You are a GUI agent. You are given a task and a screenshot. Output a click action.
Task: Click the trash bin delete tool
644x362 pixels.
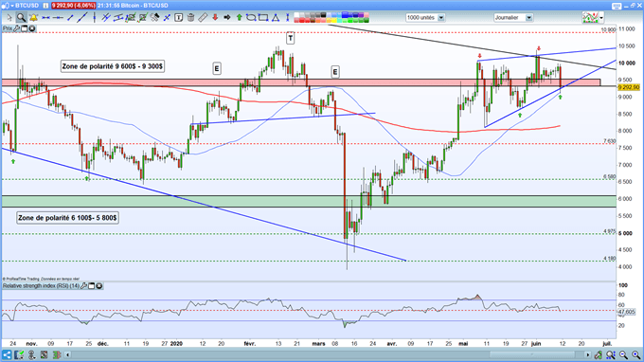pos(190,18)
